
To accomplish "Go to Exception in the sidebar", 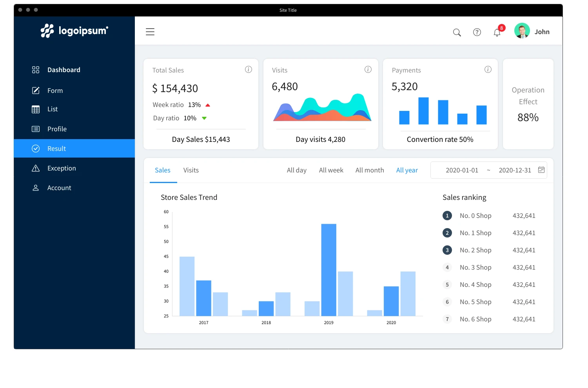I will click(62, 168).
